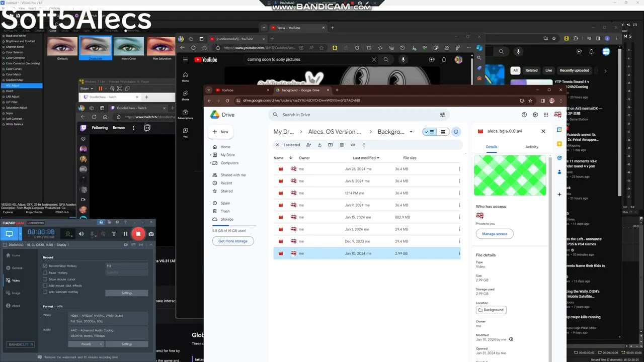Open Bandicam recording mode dropdown arrow
The image size is (644, 362).
[x=20, y=234]
